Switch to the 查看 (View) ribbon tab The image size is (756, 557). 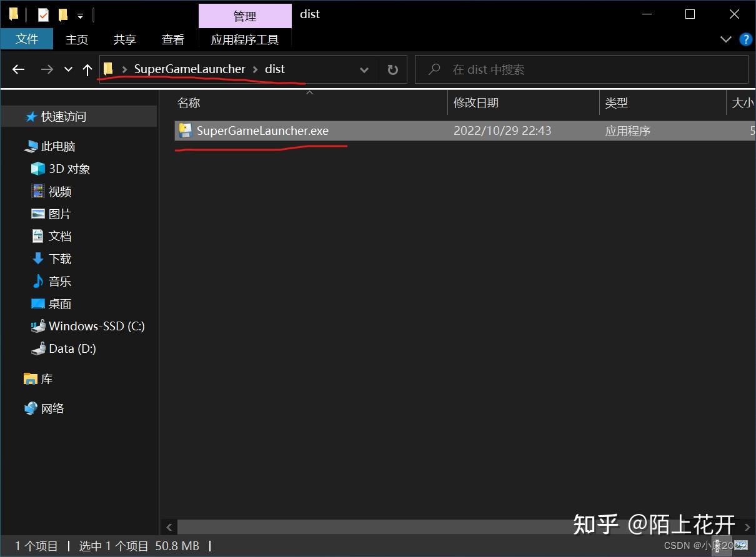[x=172, y=39]
